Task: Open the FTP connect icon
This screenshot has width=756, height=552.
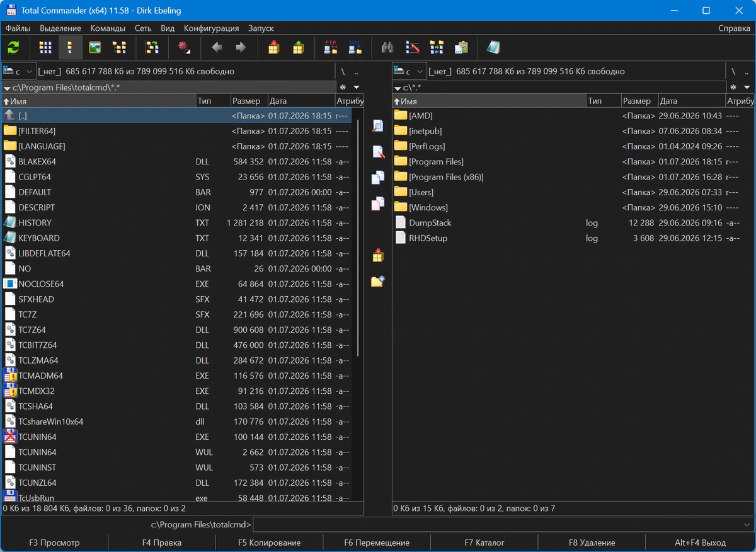Action: tap(331, 47)
